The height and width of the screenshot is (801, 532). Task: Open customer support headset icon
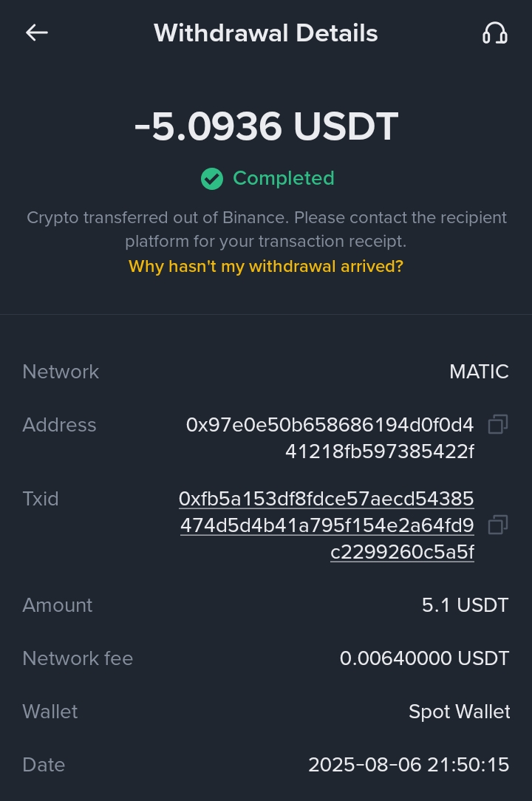[x=494, y=33]
